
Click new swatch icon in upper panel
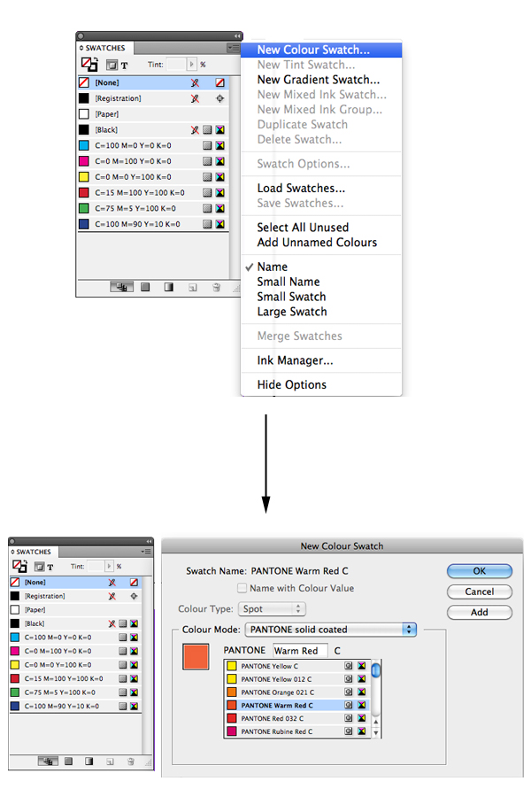coord(193,288)
